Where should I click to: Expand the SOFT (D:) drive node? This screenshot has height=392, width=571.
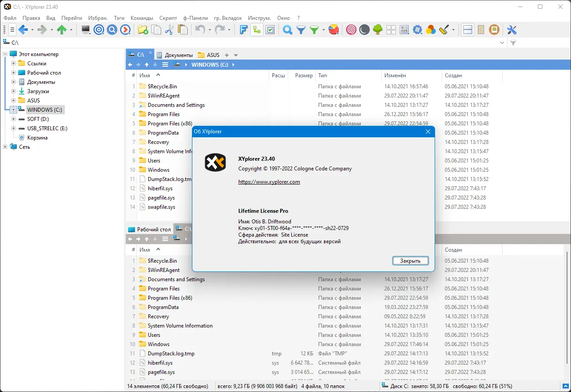pos(14,119)
